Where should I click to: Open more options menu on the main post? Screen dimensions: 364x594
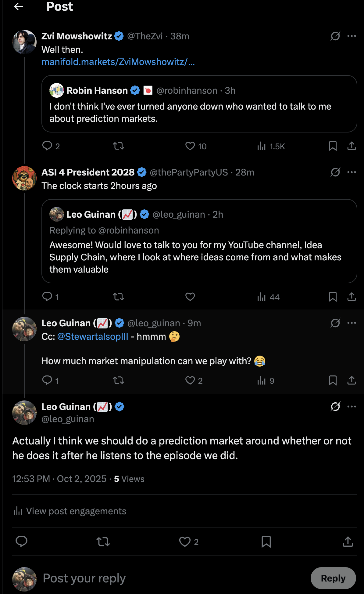click(x=352, y=407)
